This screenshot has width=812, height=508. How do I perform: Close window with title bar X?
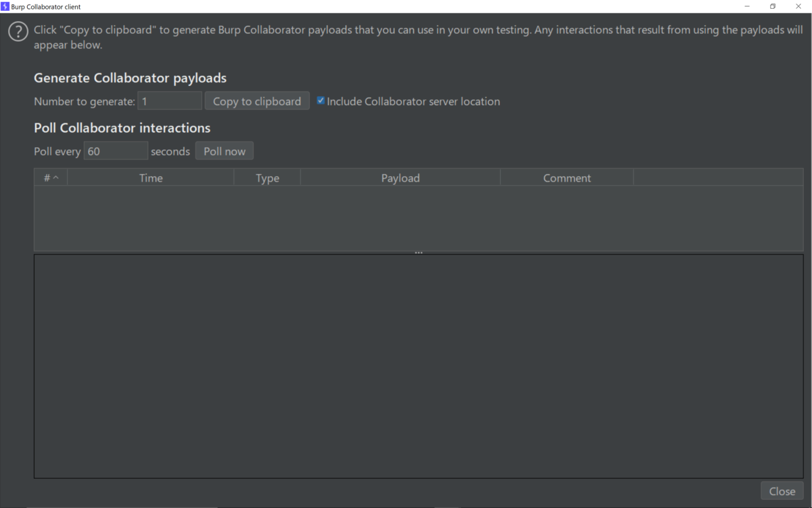pyautogui.click(x=798, y=6)
